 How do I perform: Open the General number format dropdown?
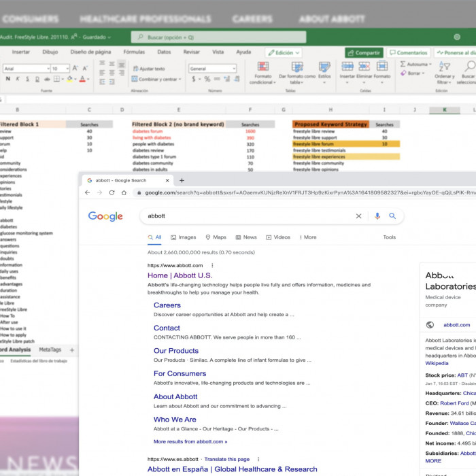click(x=212, y=69)
